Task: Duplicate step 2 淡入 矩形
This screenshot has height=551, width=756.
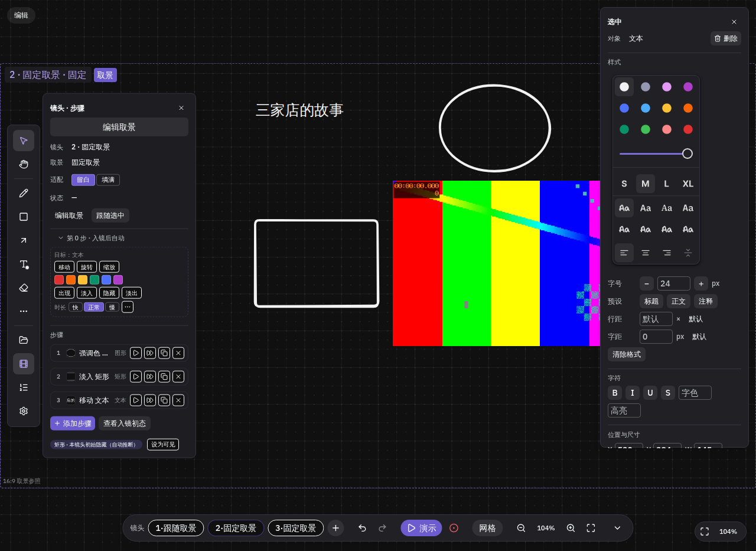Action: pyautogui.click(x=164, y=377)
